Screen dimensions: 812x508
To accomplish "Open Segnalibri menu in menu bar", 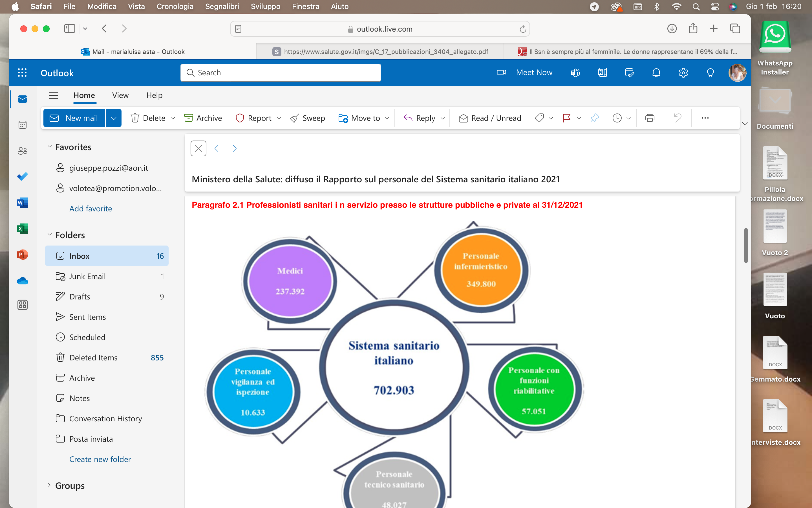I will pos(222,6).
